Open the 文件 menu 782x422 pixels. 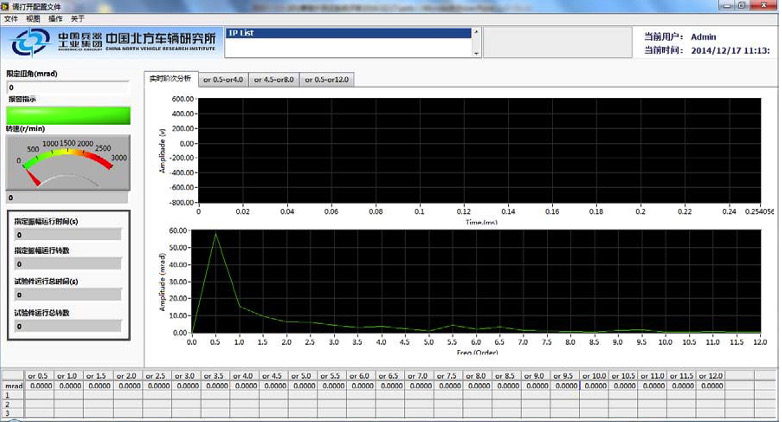tap(11, 19)
